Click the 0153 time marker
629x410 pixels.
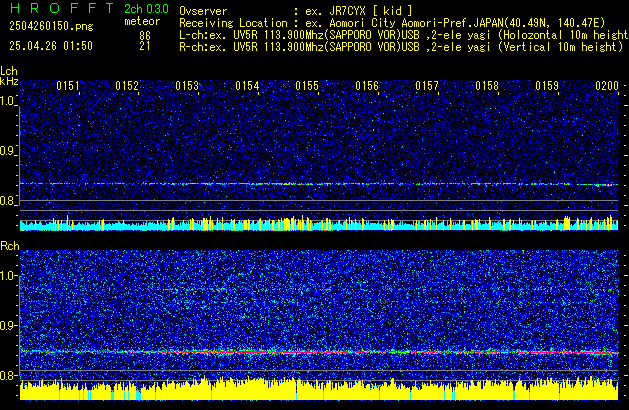pyautogui.click(x=187, y=86)
